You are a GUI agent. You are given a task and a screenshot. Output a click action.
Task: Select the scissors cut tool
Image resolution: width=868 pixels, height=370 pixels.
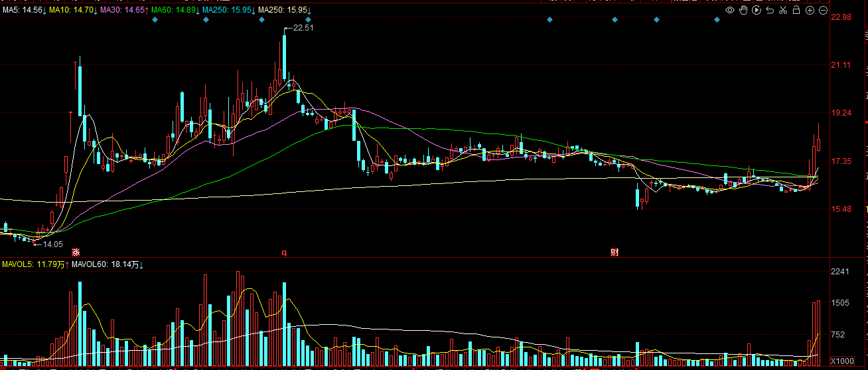(783, 10)
